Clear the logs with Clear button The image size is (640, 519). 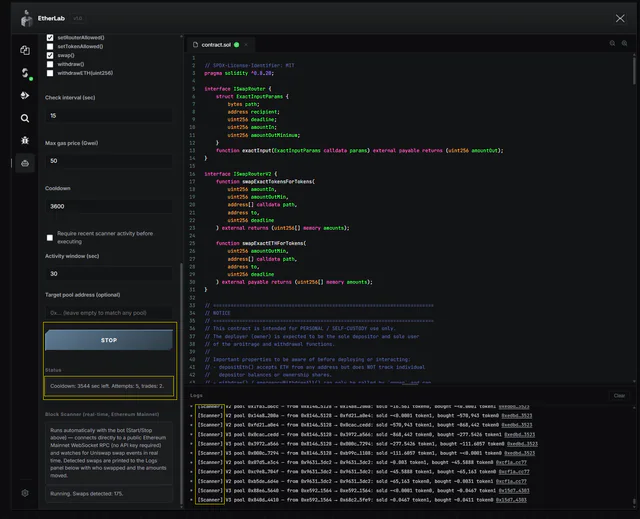coord(619,395)
